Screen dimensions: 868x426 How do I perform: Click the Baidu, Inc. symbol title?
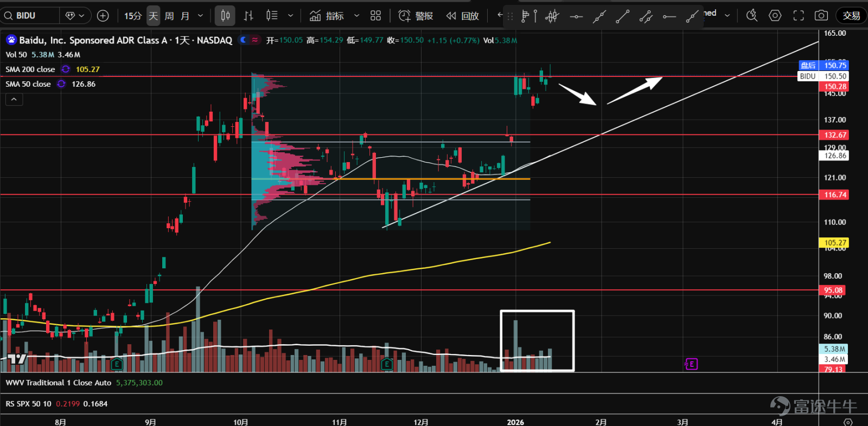point(125,40)
